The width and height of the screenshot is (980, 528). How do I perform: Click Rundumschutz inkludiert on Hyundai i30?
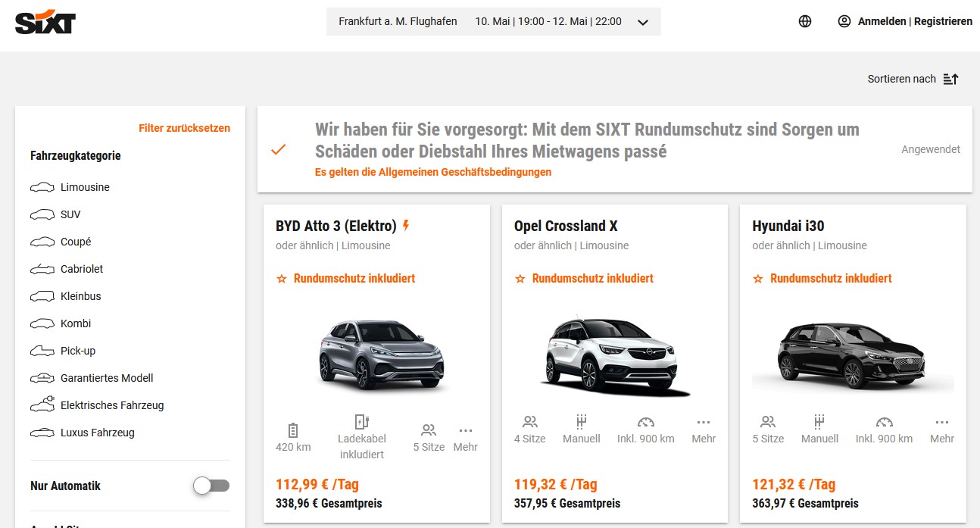[x=831, y=278]
